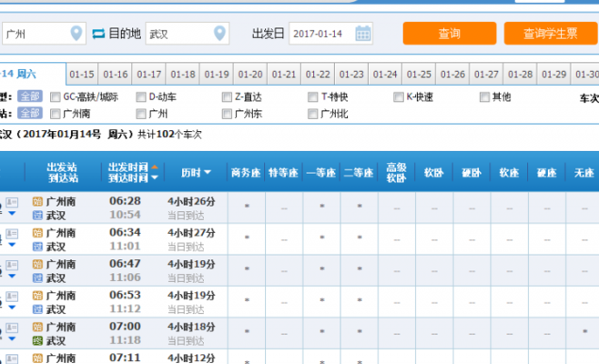Click origin-station icon beside 广州南 at 07:00
The height and width of the screenshot is (364, 599).
37,327
